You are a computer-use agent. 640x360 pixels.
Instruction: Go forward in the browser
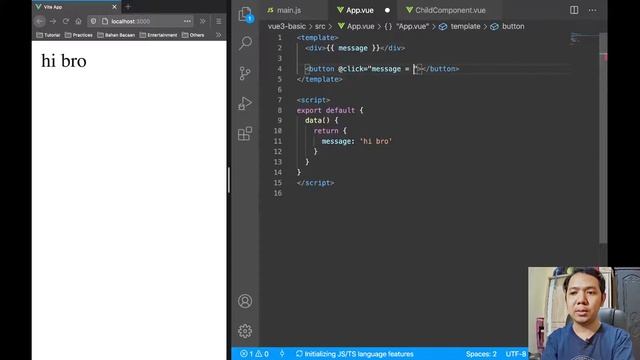(x=53, y=21)
